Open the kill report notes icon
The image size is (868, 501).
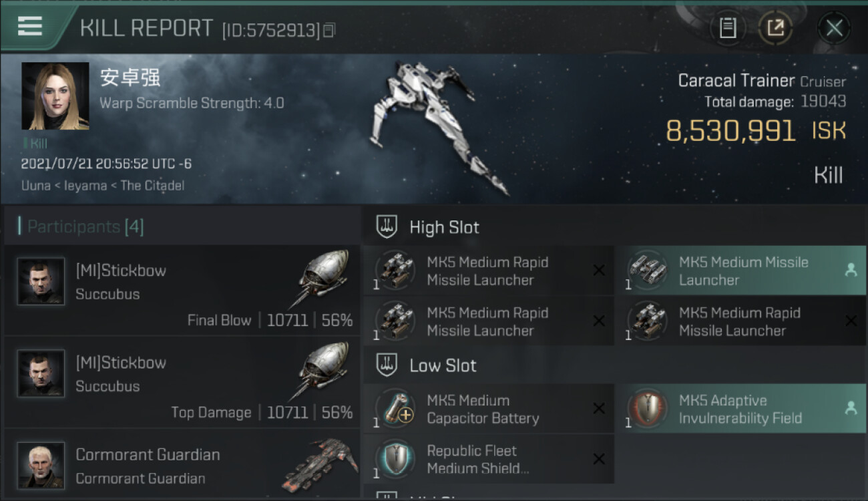point(728,28)
